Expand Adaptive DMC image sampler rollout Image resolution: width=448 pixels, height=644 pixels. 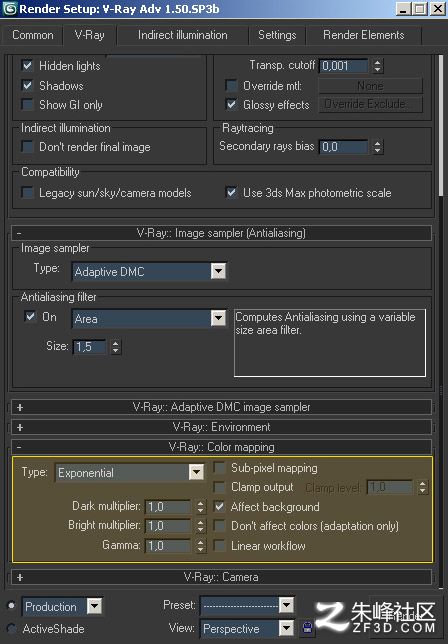pyautogui.click(x=222, y=407)
